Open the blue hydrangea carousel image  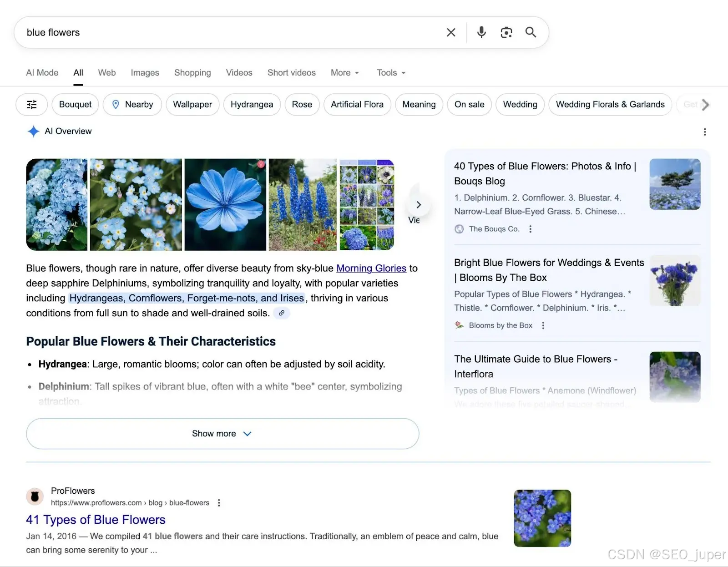56,205
